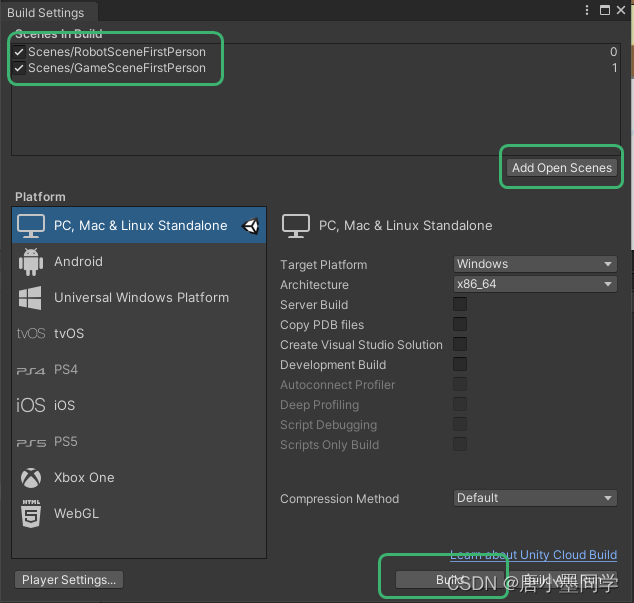This screenshot has width=634, height=603.
Task: Enable Copy PDB files checkbox
Action: coord(460,324)
